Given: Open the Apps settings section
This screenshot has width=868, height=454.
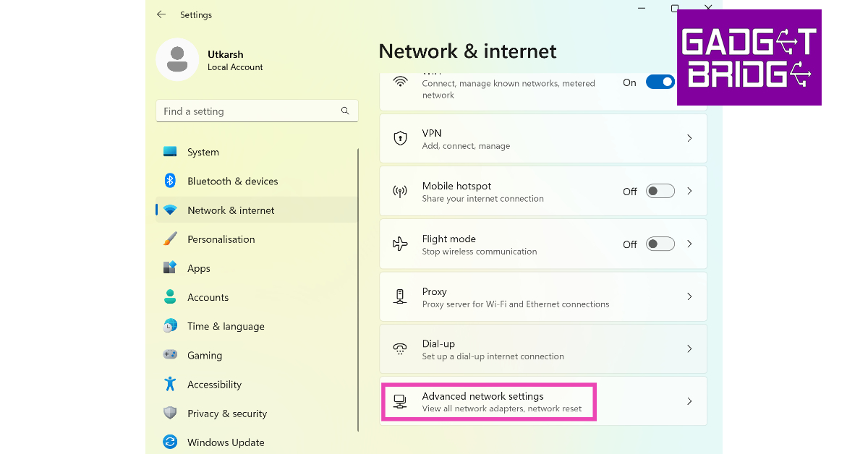Looking at the screenshot, I should 199,268.
